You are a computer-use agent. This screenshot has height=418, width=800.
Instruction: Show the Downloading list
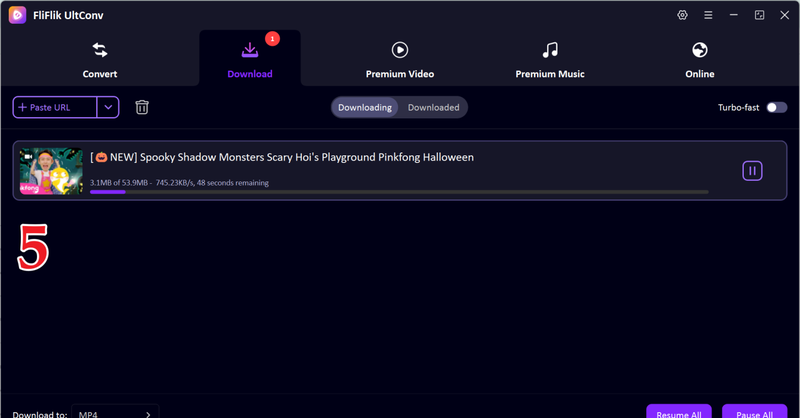click(x=365, y=107)
